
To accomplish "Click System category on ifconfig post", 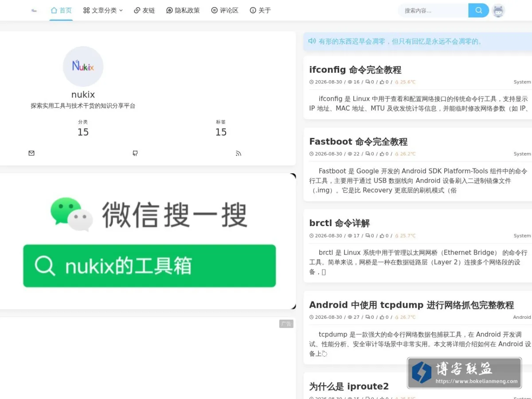I will [522, 82].
